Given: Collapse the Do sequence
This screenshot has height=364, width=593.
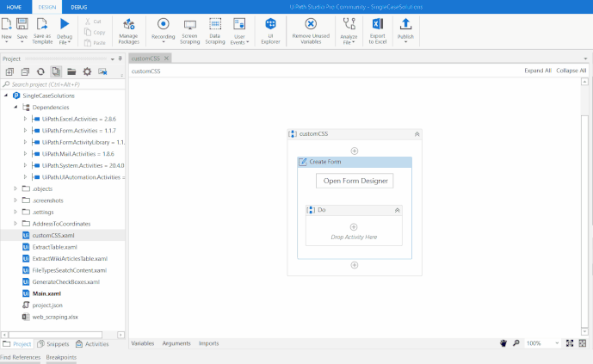Looking at the screenshot, I should point(397,210).
